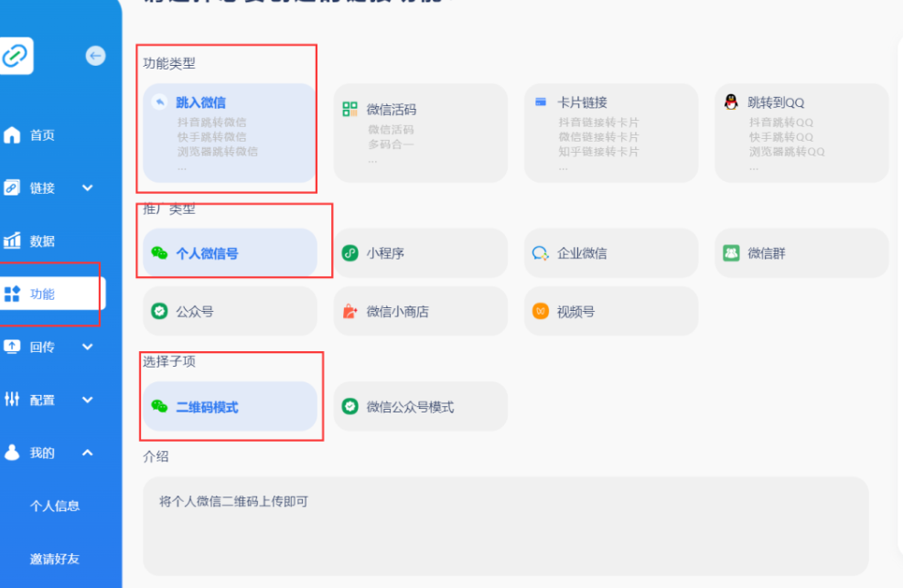Click the group icon on 微信群
The height and width of the screenshot is (588, 903).
731,253
